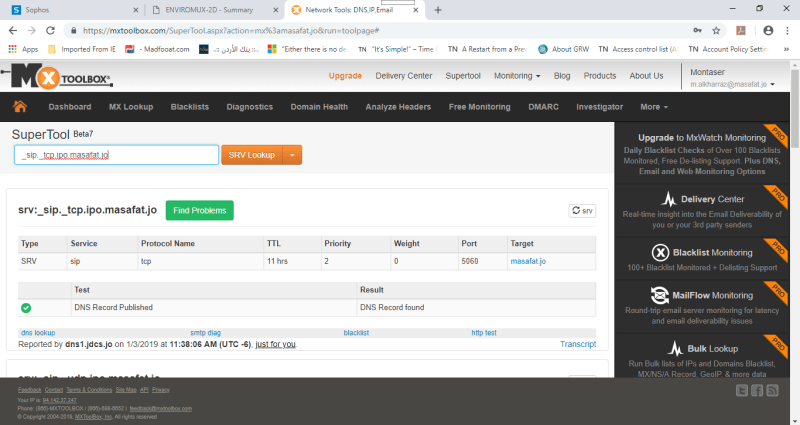Bookmark this page with star icon

pyautogui.click(x=716, y=31)
